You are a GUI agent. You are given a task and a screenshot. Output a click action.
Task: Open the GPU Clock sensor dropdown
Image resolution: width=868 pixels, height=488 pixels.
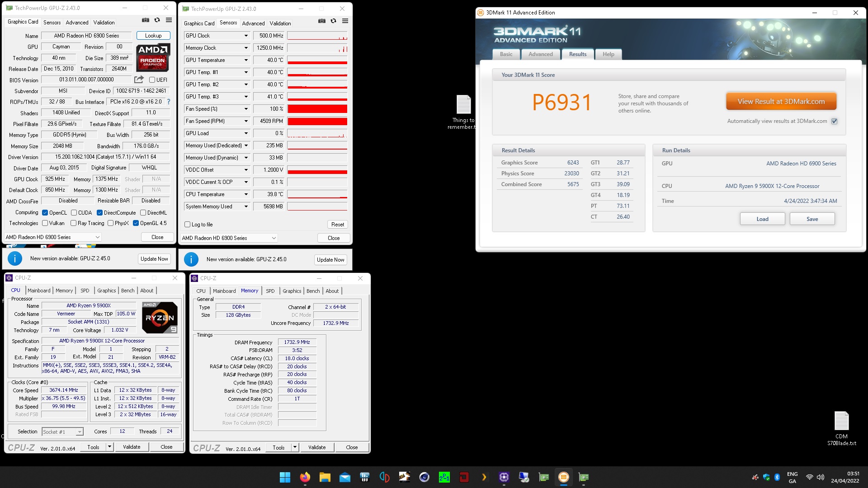pos(246,36)
